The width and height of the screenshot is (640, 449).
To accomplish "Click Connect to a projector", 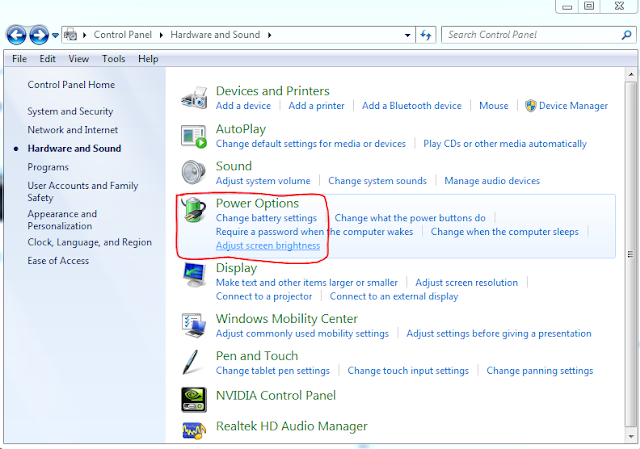I will click(264, 296).
